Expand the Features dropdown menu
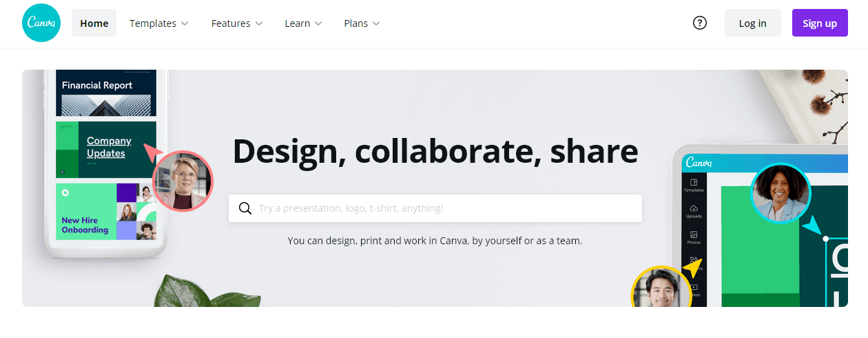 click(x=237, y=23)
